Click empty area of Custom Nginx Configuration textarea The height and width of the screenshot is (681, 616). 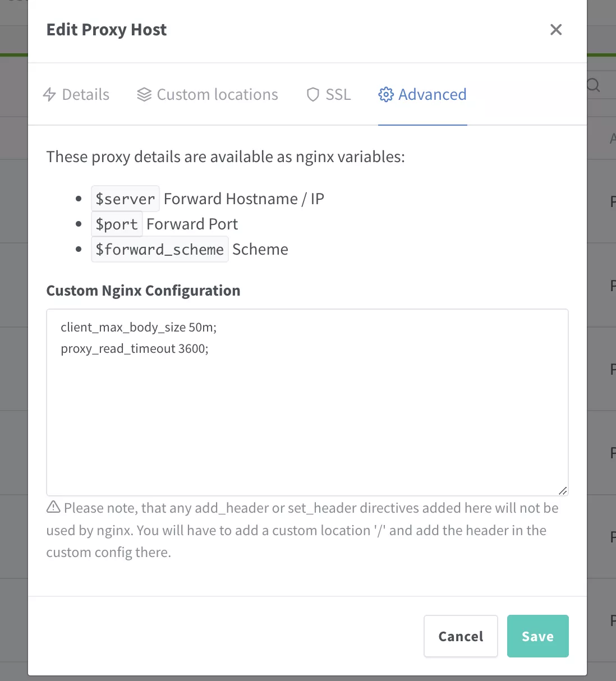(x=307, y=426)
